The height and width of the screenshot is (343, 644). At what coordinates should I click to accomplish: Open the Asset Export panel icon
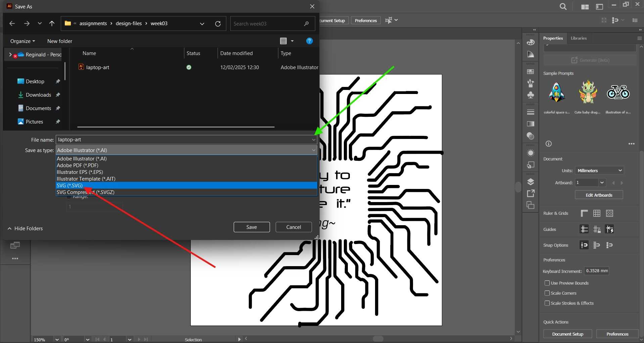531,193
